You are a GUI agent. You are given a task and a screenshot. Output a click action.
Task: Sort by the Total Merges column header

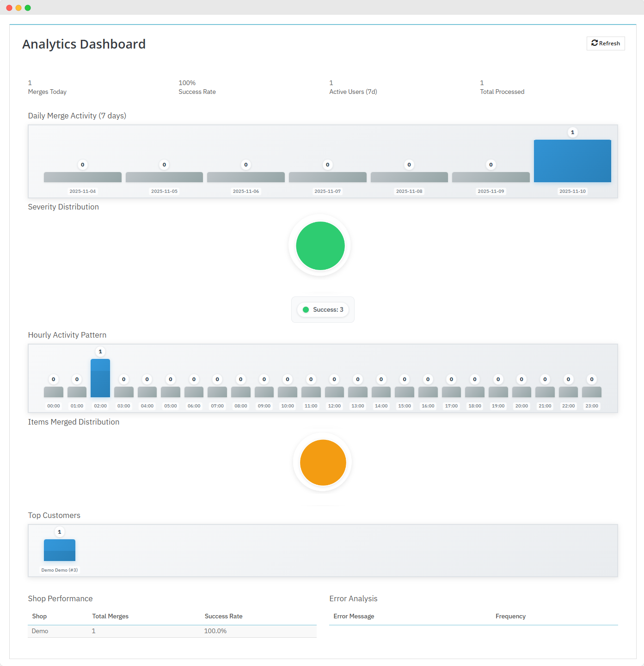click(110, 617)
